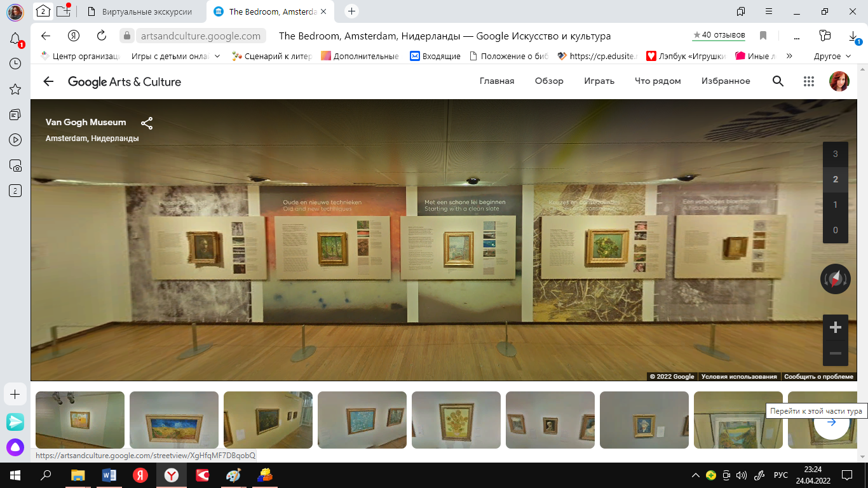Open the Что рядом navigation item
Image resolution: width=868 pixels, height=488 pixels.
(658, 81)
